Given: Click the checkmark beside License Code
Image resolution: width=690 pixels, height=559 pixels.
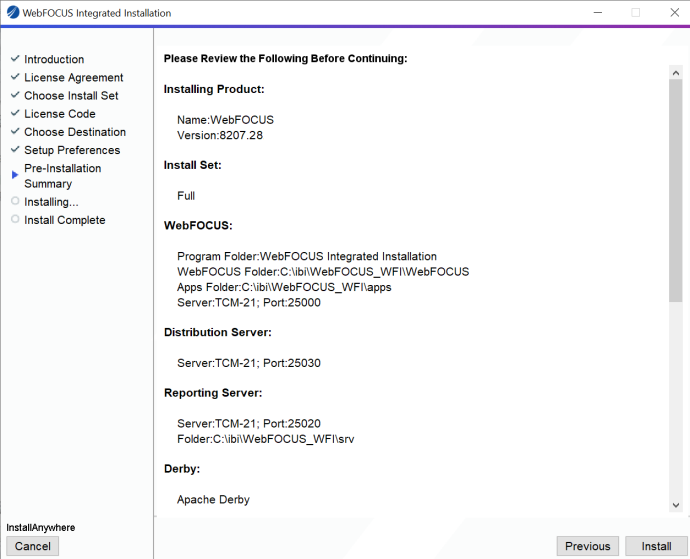Looking at the screenshot, I should point(15,113).
